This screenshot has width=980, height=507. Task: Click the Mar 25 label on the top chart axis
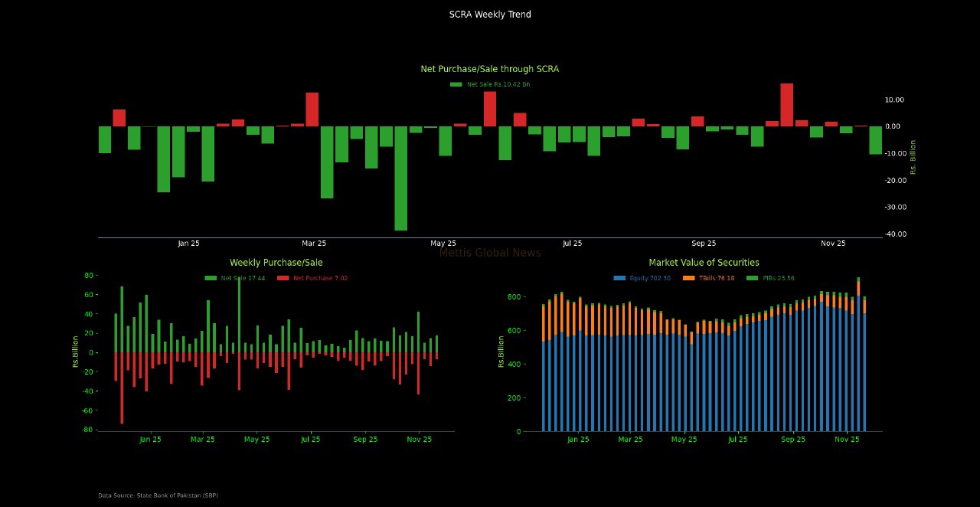314,244
